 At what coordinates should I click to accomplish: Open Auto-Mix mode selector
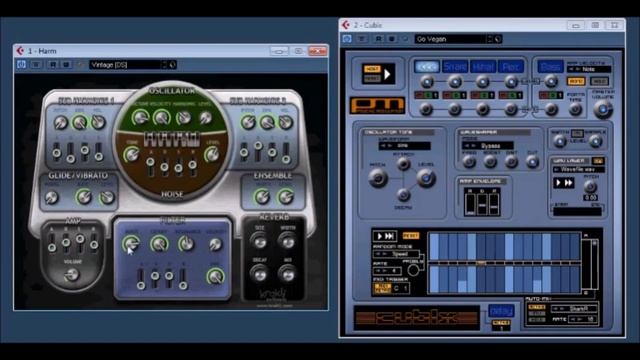pyautogui.click(x=575, y=309)
